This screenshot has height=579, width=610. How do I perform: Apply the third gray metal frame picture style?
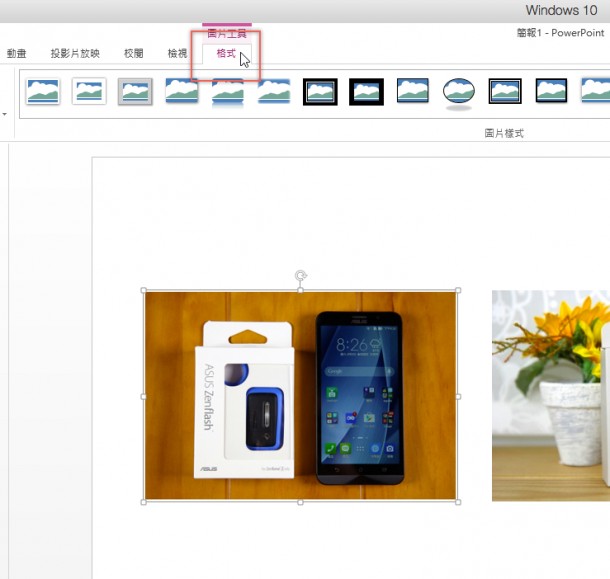click(x=135, y=91)
